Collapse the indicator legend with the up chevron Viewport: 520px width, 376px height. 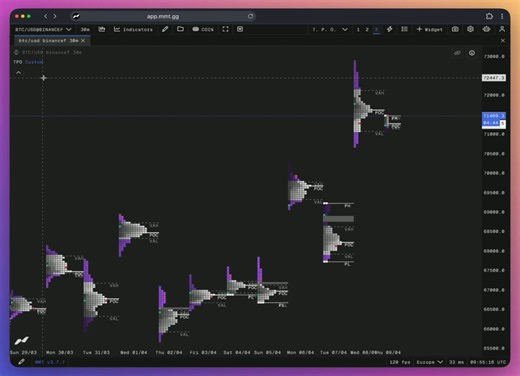coord(19,72)
